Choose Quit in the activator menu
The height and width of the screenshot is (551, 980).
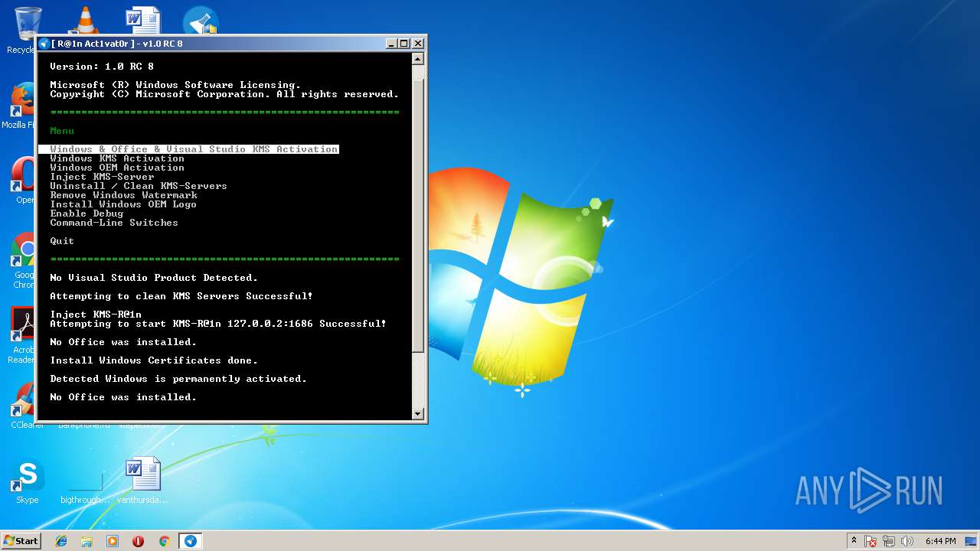(x=62, y=241)
